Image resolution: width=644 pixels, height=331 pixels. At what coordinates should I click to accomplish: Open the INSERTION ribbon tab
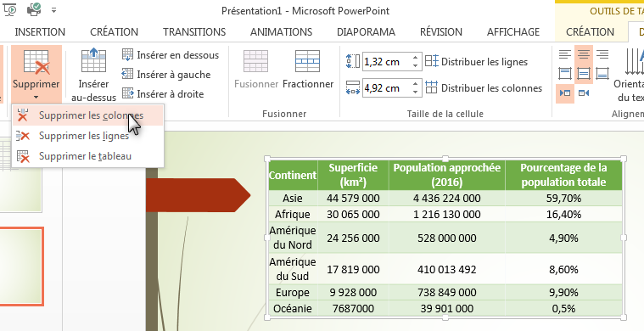(x=40, y=32)
